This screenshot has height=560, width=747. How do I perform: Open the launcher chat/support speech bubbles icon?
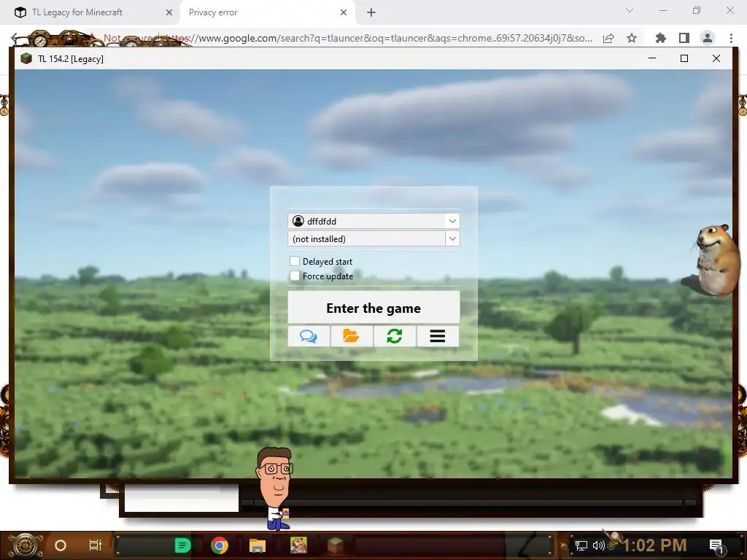(x=309, y=336)
